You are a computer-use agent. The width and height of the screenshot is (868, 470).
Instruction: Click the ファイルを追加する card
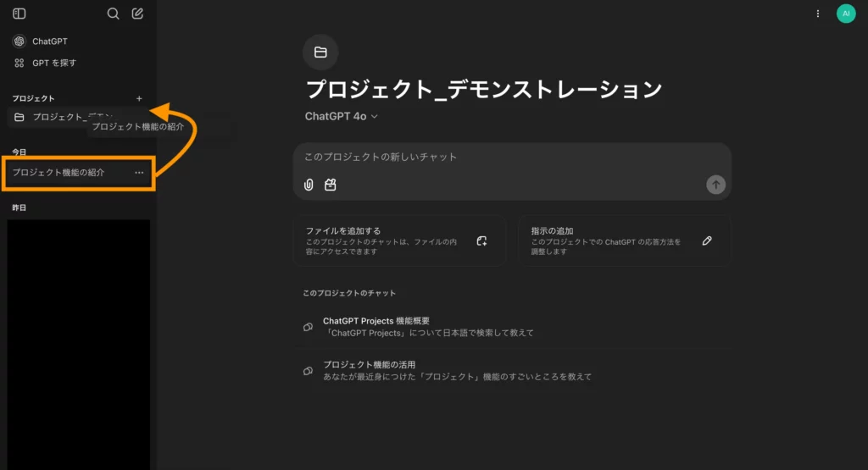pos(399,241)
